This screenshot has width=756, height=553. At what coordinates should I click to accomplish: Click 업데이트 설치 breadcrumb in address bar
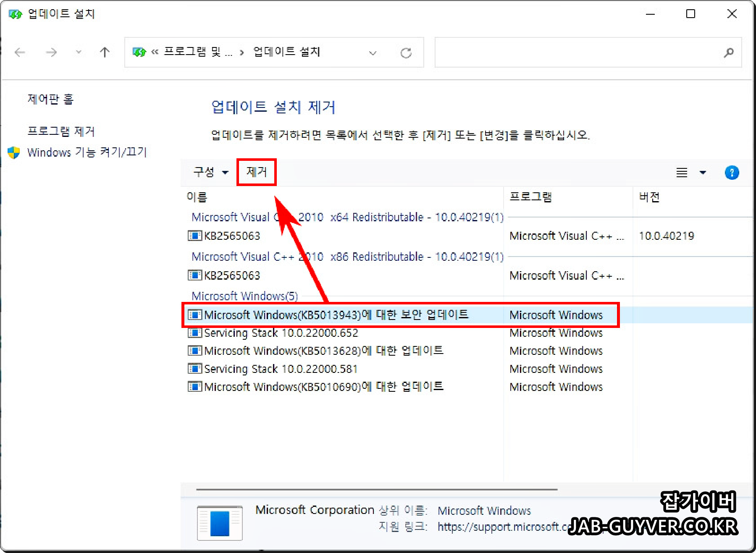[287, 52]
